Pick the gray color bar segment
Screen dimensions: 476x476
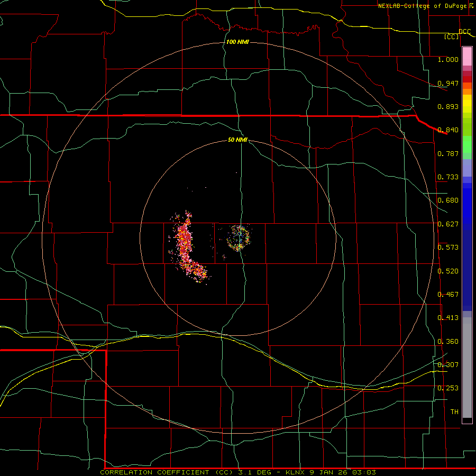click(x=467, y=368)
